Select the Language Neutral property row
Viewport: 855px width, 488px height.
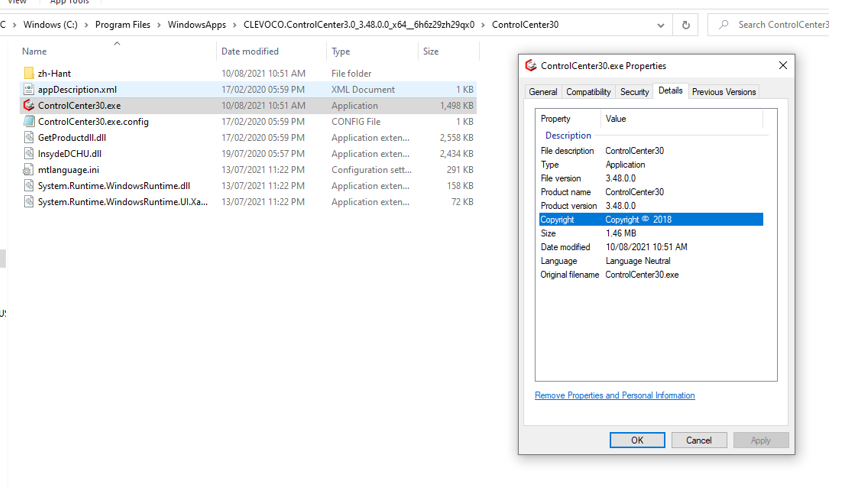[651, 261]
